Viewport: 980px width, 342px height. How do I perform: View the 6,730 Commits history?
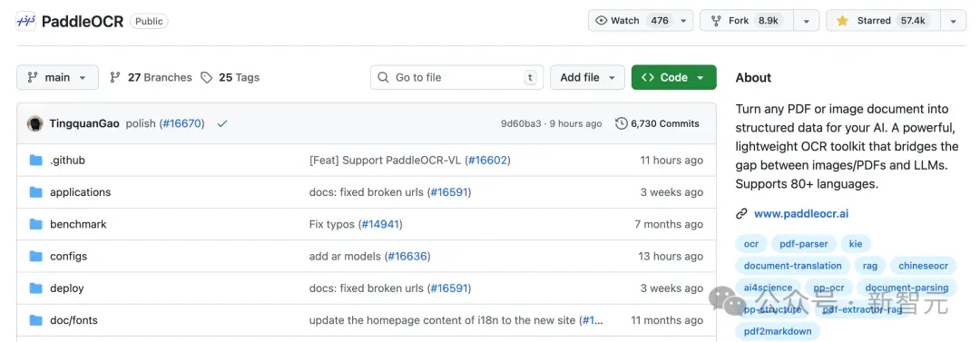pyautogui.click(x=658, y=123)
